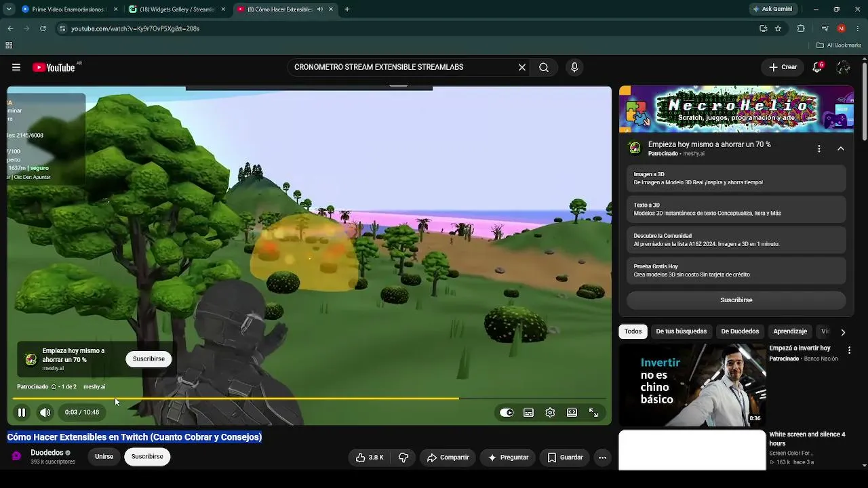Open a new browser tab
This screenshot has width=868, height=488.
point(347,9)
